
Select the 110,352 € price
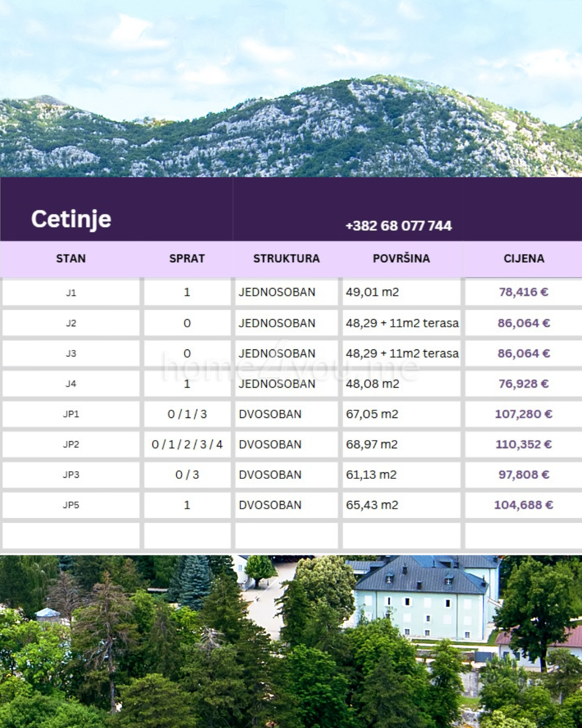(x=523, y=444)
